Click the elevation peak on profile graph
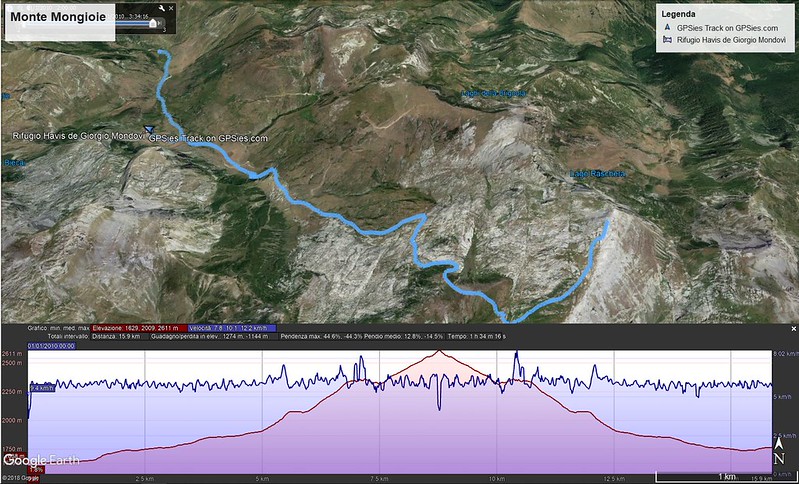 pyautogui.click(x=439, y=351)
